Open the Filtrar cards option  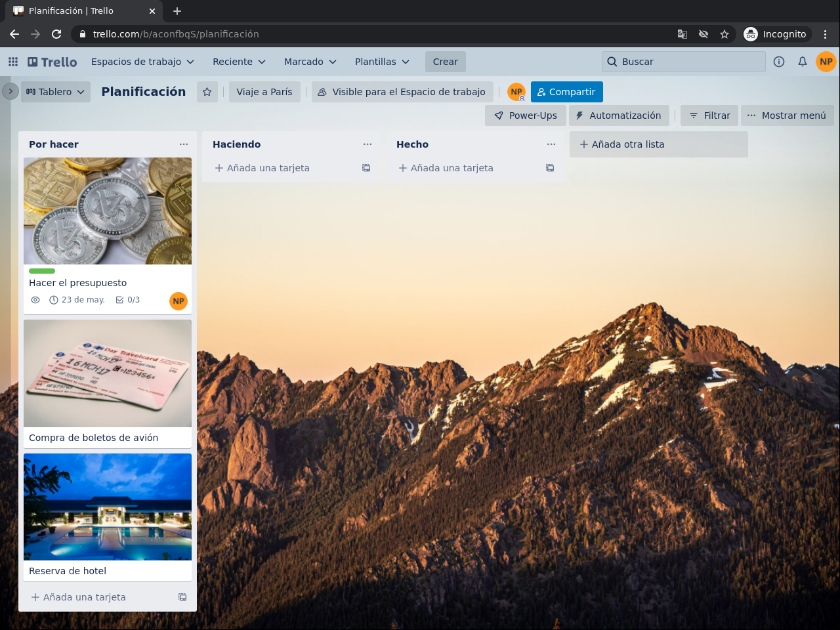(709, 115)
